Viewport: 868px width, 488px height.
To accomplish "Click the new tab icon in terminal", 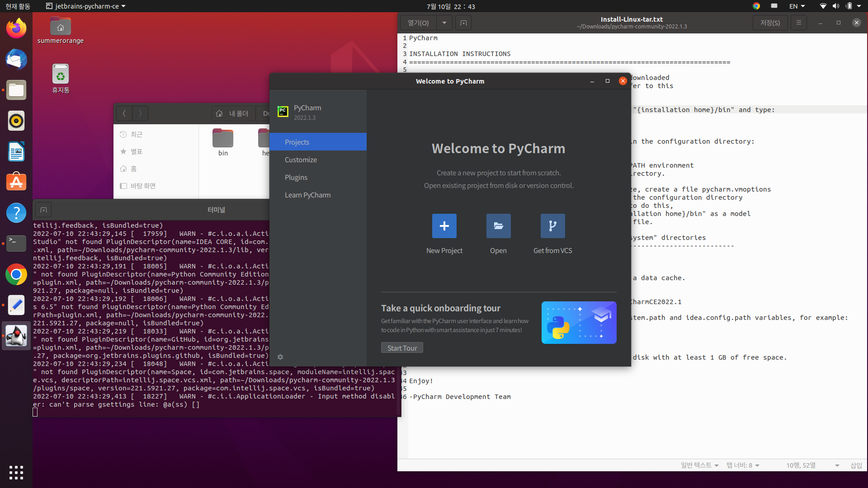I will (43, 210).
